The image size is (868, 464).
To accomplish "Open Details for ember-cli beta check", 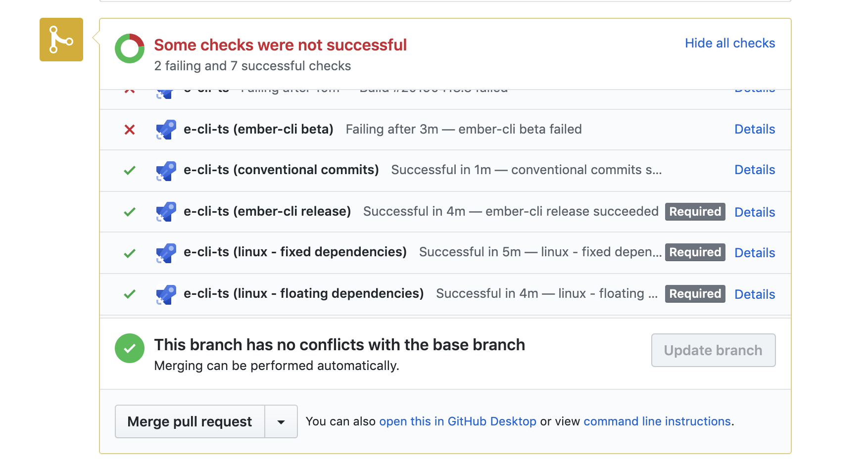I will pos(755,129).
